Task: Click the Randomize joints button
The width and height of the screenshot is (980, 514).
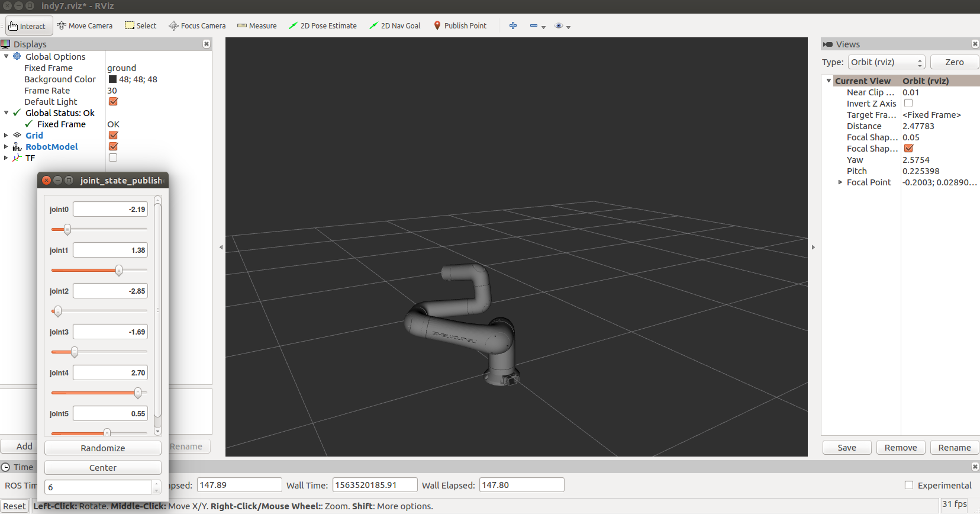Action: point(103,448)
